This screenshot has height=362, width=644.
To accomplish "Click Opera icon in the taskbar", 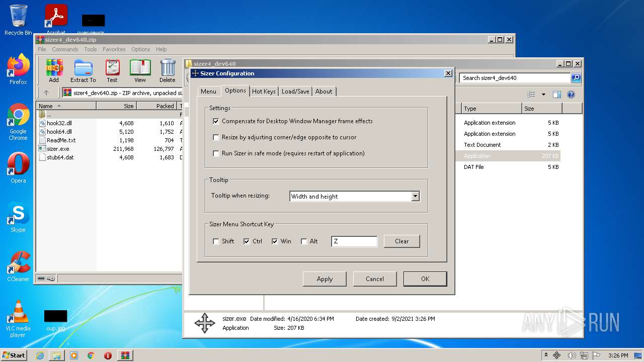I will tap(108, 355).
